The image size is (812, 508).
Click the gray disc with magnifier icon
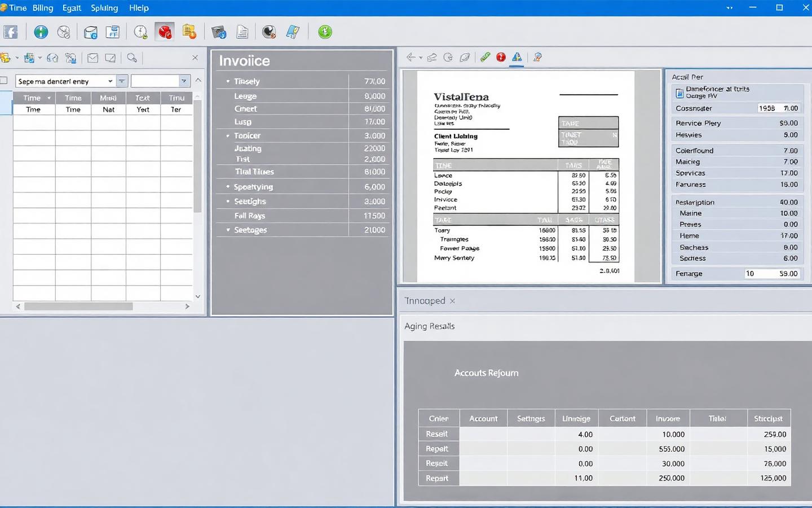(x=64, y=32)
